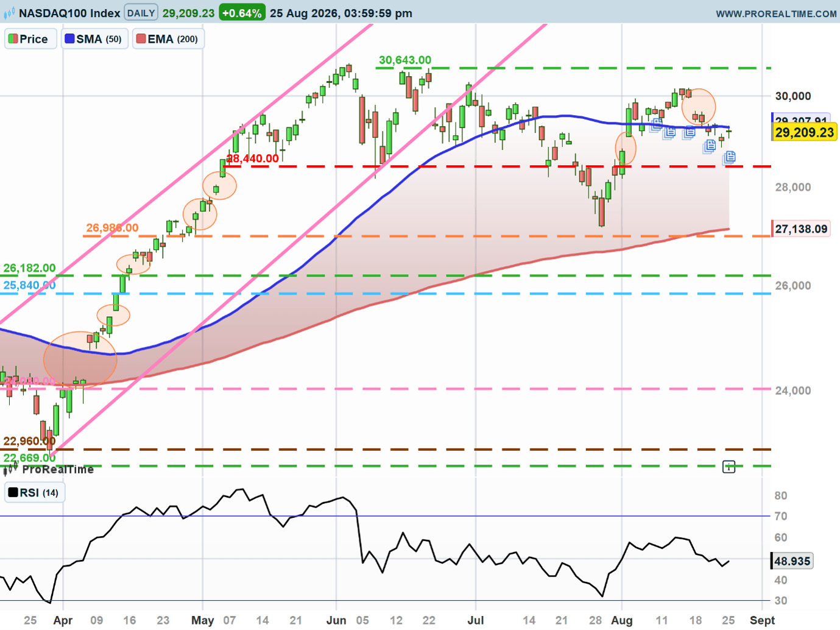Click the candlestick icon beside NASDAQ100 Index
Viewport: 840px width, 630px height.
9,13
